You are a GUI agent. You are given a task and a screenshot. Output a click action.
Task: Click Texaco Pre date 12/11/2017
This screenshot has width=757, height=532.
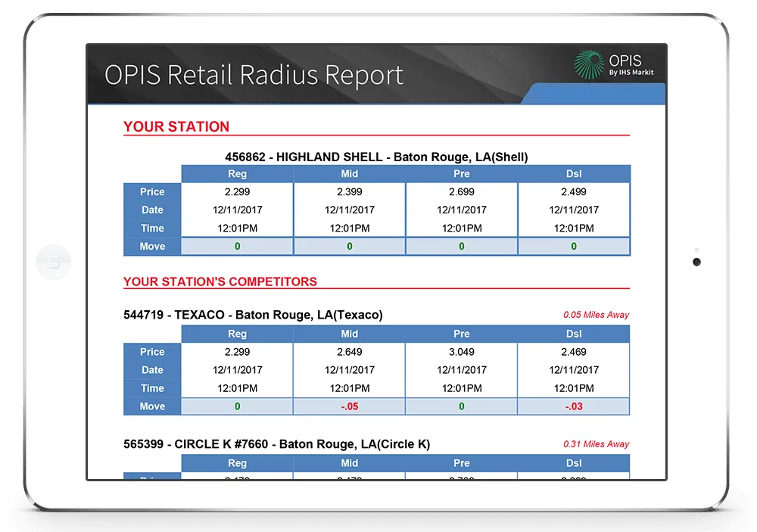[462, 370]
